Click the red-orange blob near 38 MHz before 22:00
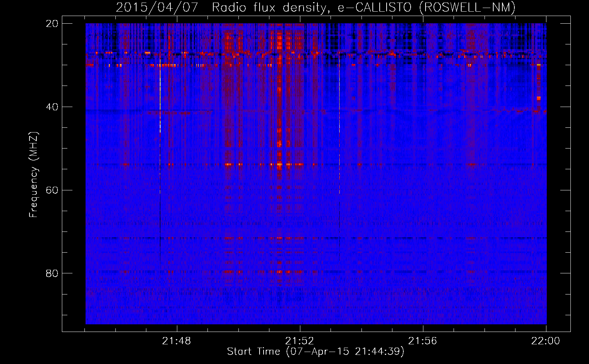Viewport: 589px width, 364px height. tap(539, 98)
